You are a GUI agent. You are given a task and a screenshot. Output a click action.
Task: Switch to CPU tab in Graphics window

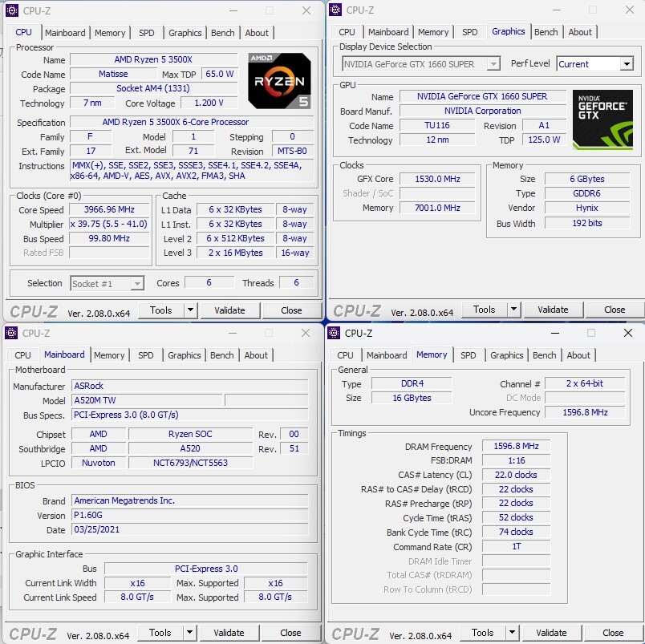tap(347, 32)
